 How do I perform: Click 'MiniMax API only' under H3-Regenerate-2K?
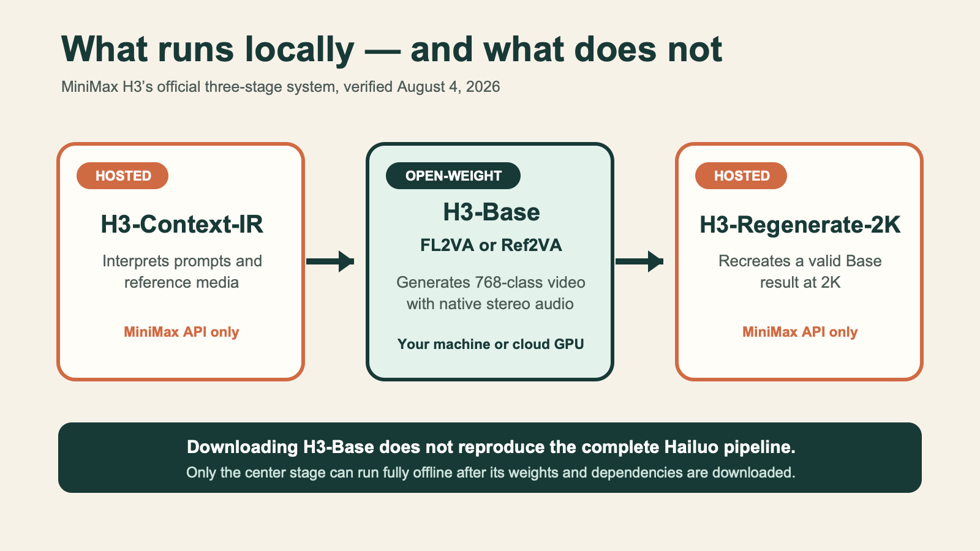coord(800,332)
